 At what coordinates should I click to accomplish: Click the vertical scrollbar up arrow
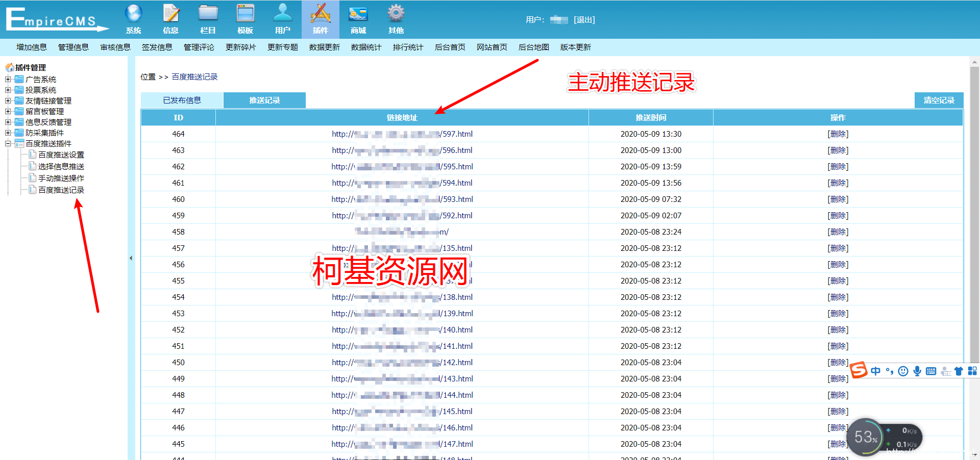pos(974,61)
